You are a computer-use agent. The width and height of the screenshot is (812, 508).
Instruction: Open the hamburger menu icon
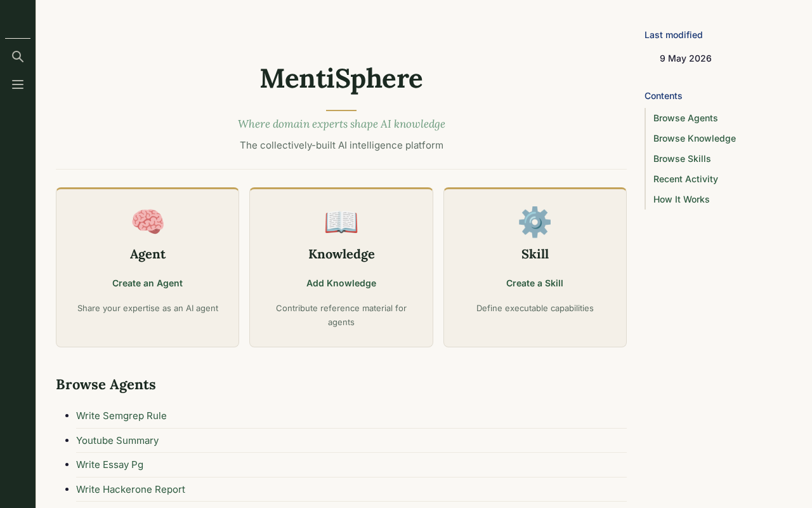click(18, 84)
